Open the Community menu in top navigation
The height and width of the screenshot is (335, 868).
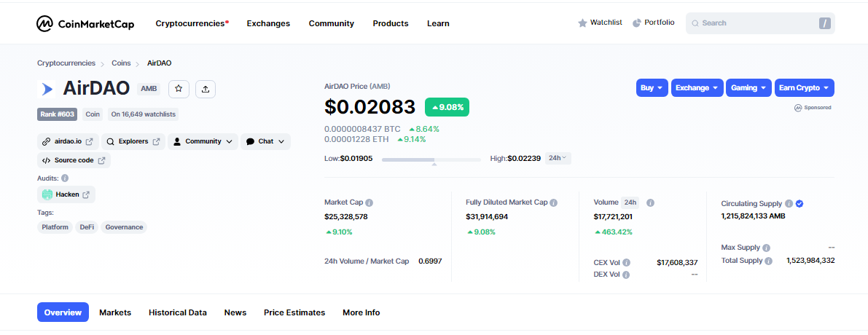tap(332, 23)
